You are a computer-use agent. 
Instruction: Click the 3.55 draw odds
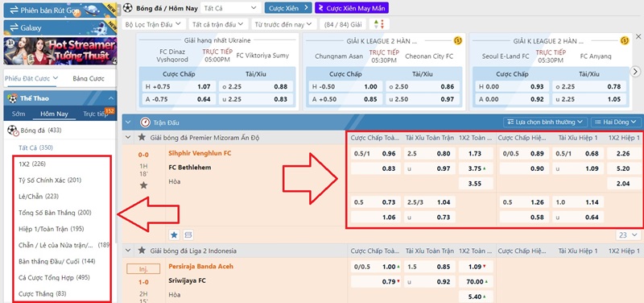(x=476, y=184)
